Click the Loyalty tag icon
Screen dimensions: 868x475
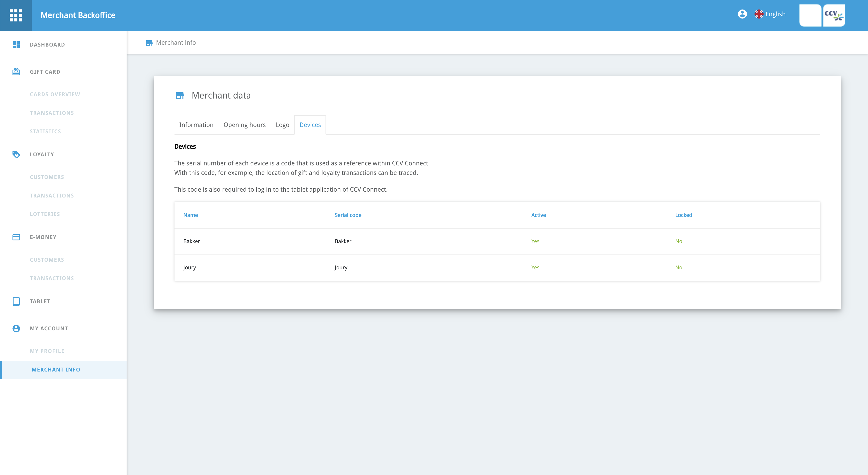click(x=16, y=154)
